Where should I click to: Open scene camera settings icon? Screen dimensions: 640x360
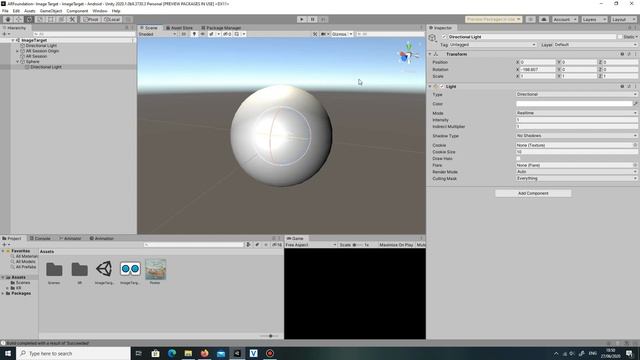tap(323, 34)
